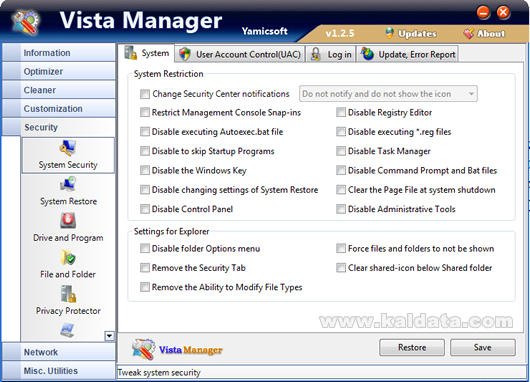This screenshot has width=530, height=382.
Task: Open the Security Center notification dropdown
Action: 388,94
